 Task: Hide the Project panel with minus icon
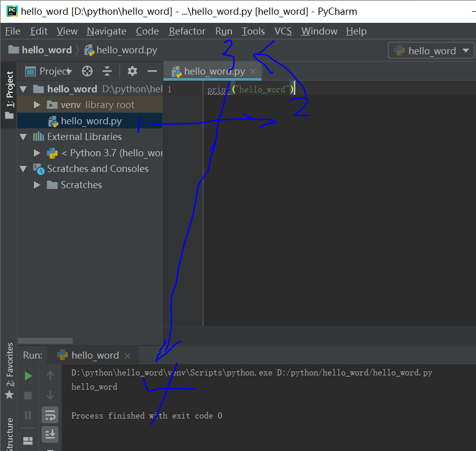(x=152, y=72)
